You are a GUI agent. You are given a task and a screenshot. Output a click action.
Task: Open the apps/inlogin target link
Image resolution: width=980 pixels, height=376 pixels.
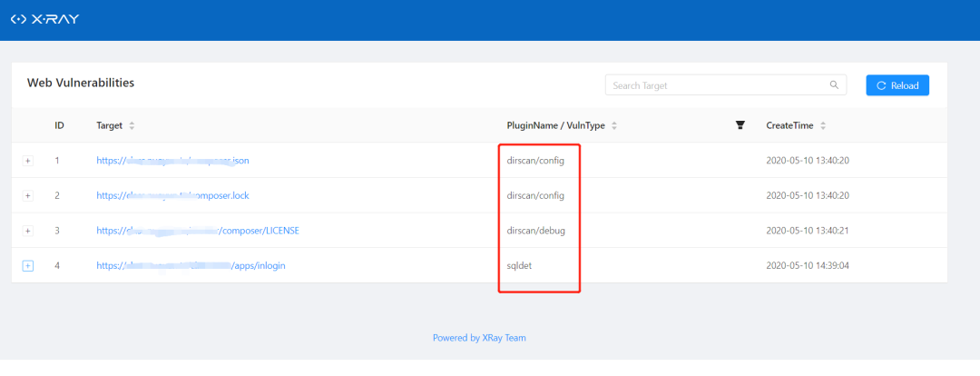coord(191,266)
